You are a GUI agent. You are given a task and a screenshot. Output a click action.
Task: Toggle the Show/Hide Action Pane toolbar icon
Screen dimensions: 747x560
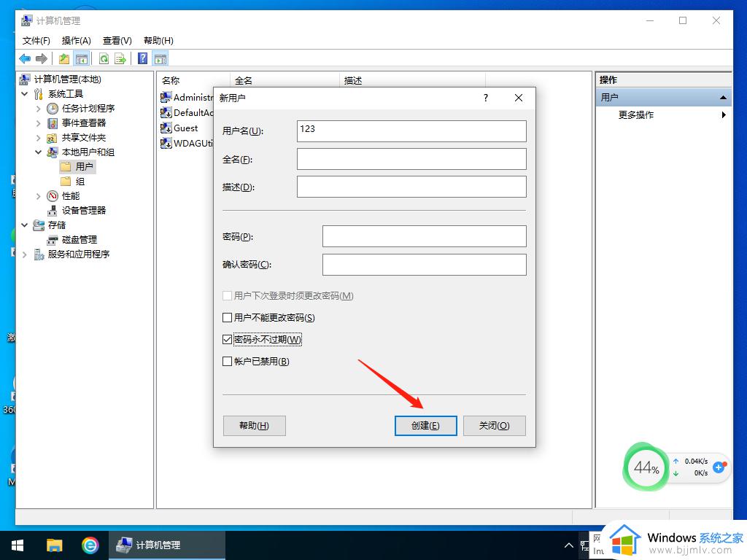160,58
